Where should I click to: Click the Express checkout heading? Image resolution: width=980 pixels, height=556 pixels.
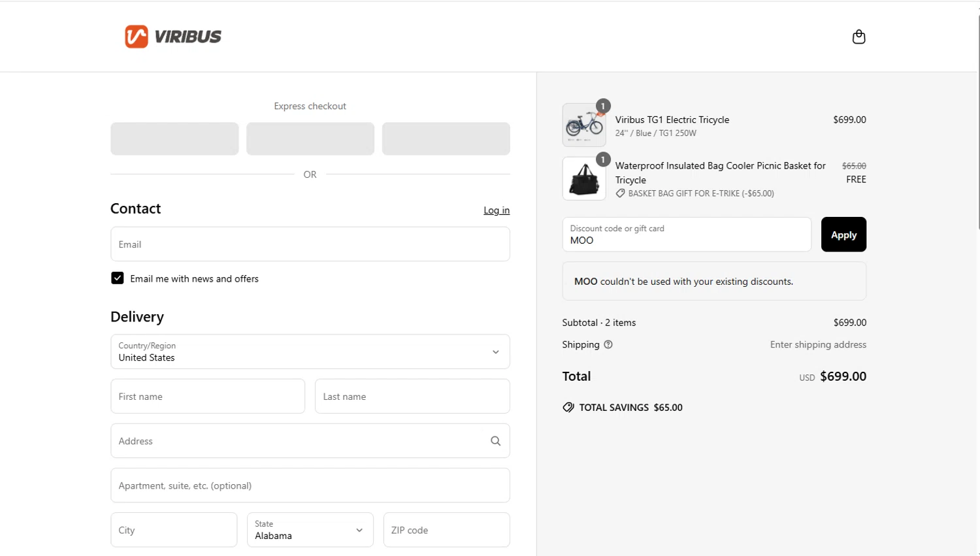pyautogui.click(x=310, y=106)
